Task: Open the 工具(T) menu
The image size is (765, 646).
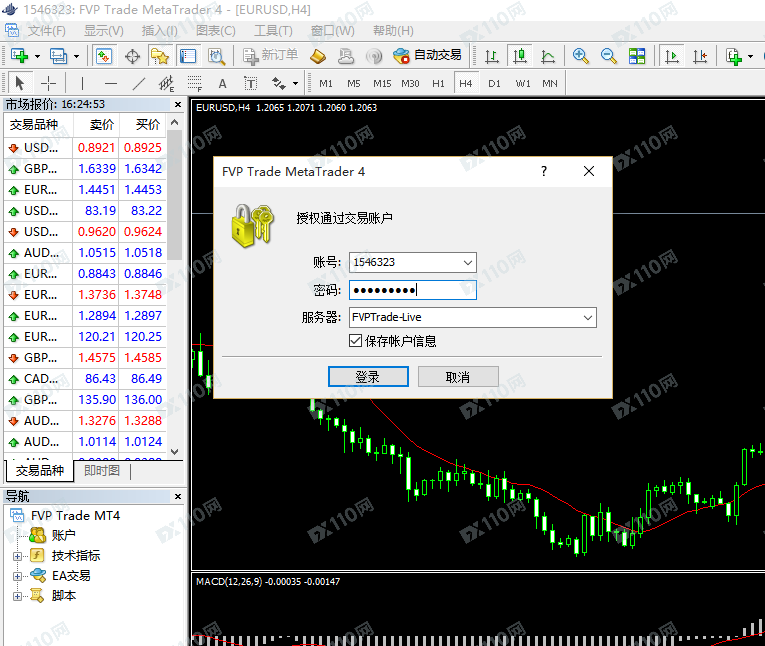Action: tap(273, 31)
